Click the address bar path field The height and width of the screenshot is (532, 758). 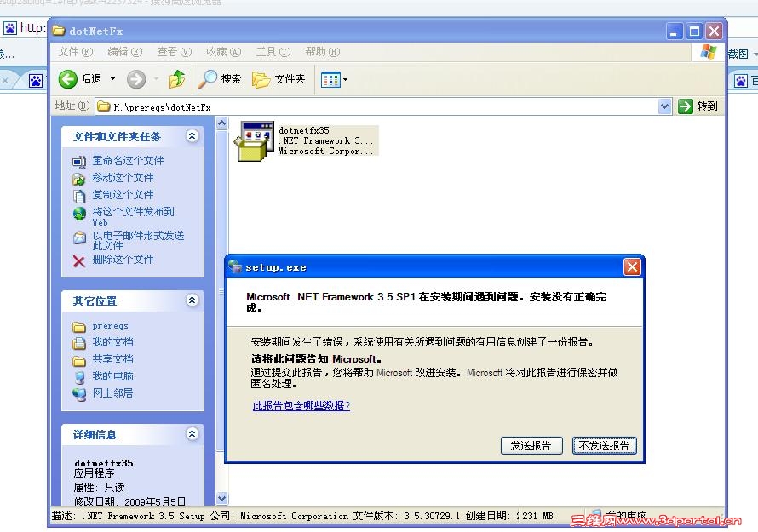377,106
